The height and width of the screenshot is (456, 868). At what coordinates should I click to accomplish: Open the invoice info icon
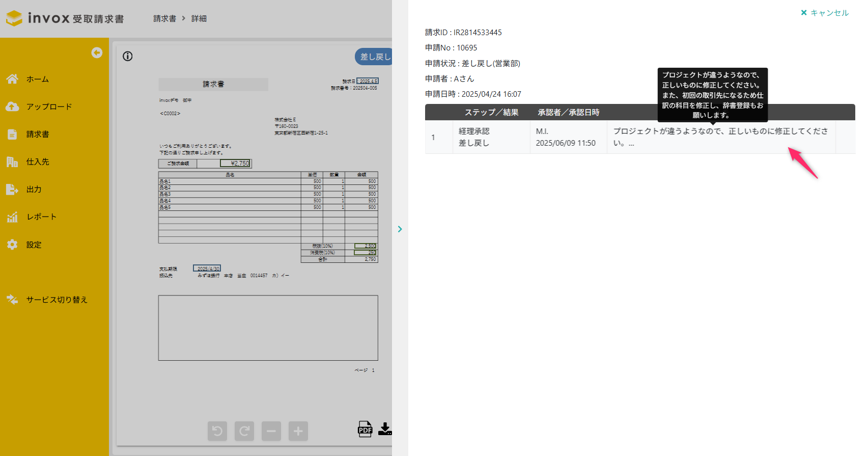(128, 57)
